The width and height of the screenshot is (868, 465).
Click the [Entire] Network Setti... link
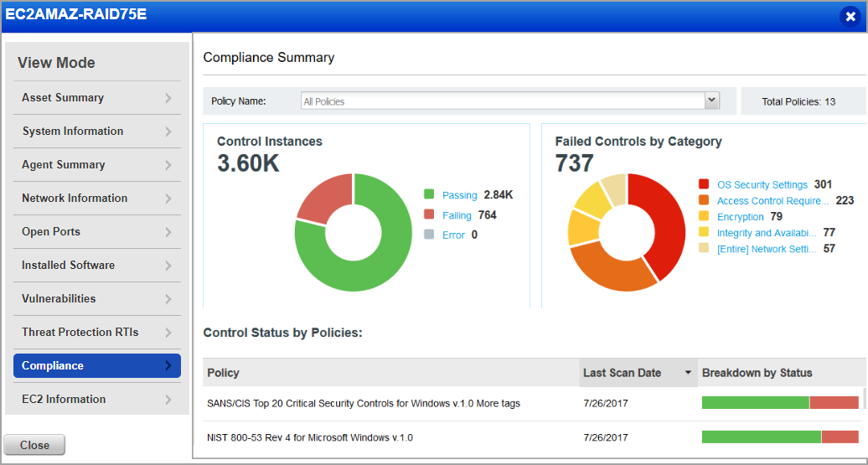[x=767, y=249]
